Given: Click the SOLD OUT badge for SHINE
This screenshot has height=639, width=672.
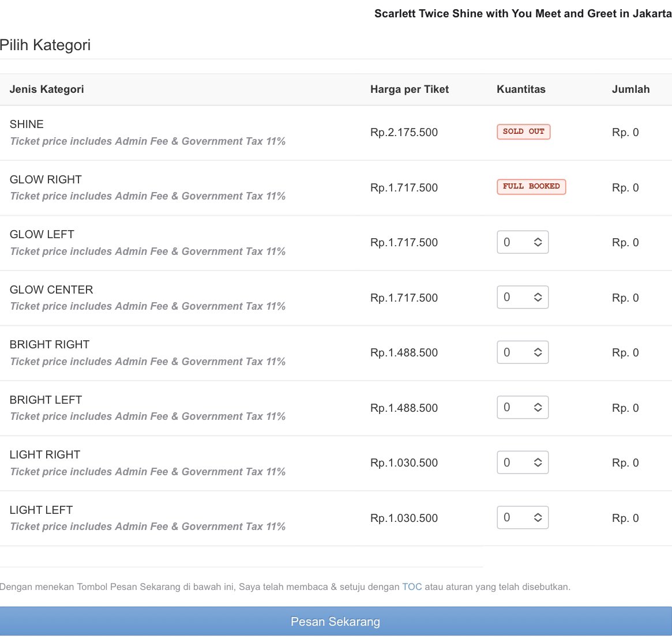Looking at the screenshot, I should pyautogui.click(x=523, y=131).
